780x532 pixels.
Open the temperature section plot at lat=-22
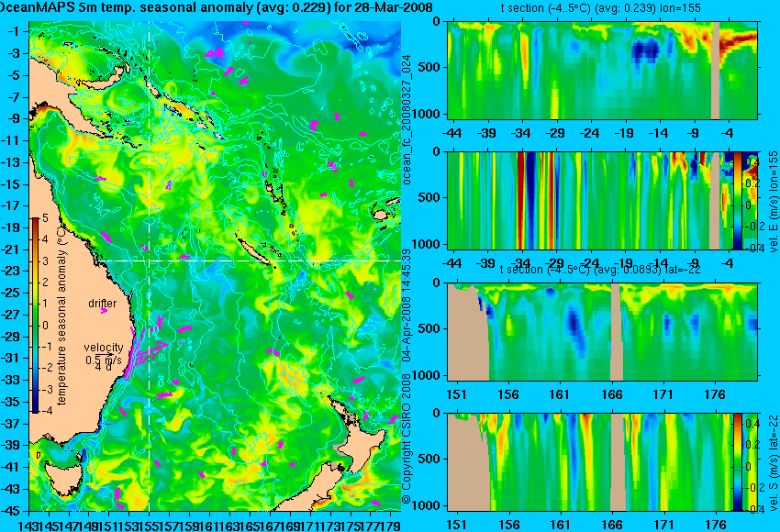pyautogui.click(x=603, y=332)
